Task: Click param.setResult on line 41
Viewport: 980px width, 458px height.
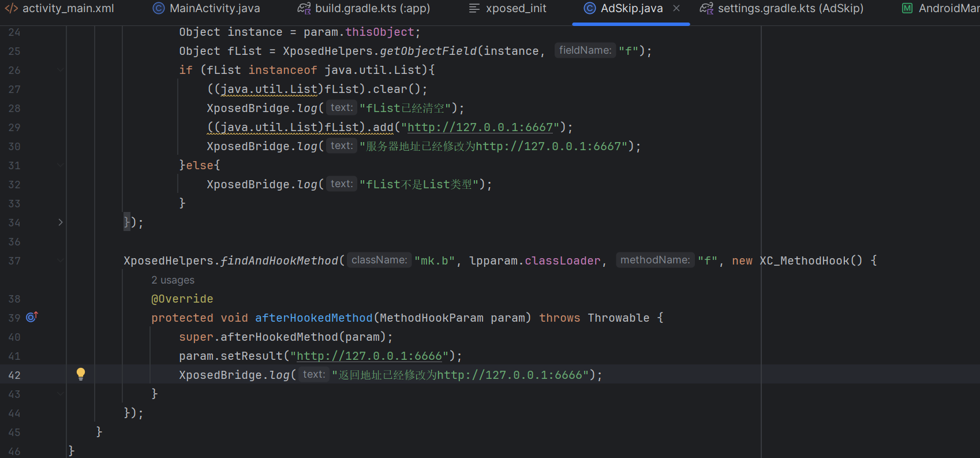Action: tap(231, 356)
